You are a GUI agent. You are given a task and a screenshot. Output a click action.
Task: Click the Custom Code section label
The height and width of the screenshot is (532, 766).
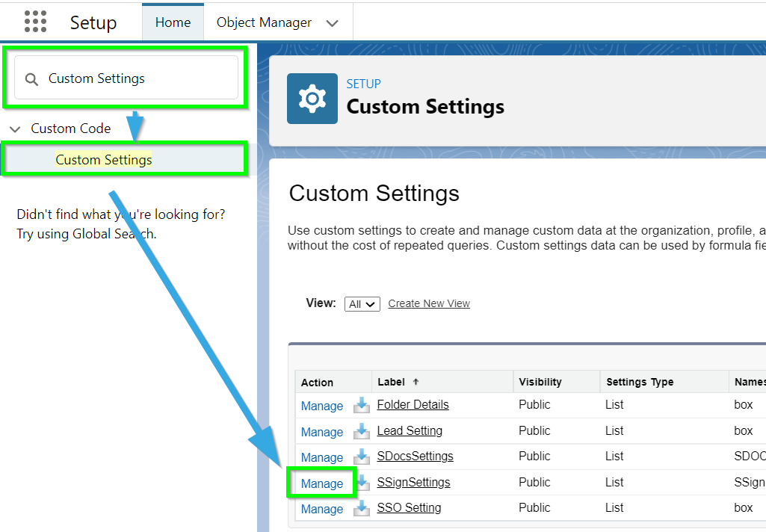(71, 129)
